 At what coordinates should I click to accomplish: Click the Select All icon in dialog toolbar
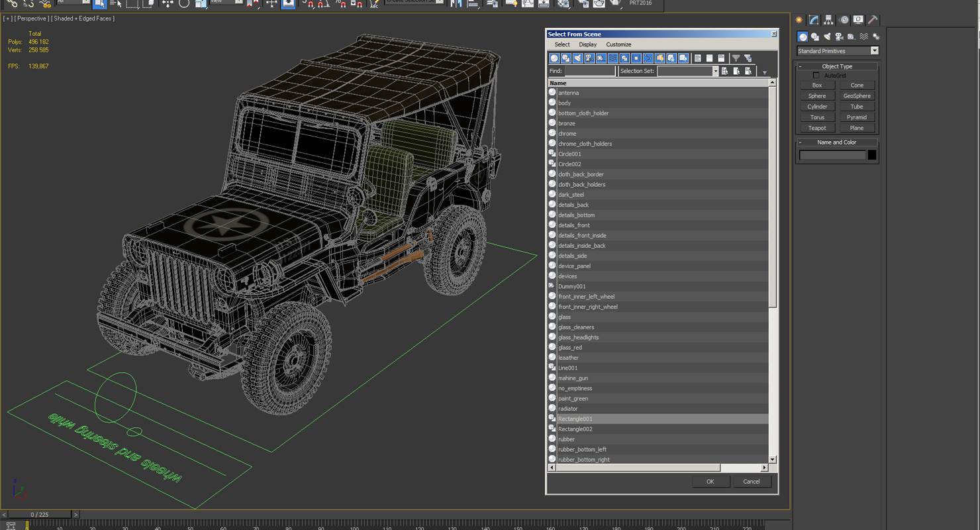click(697, 58)
